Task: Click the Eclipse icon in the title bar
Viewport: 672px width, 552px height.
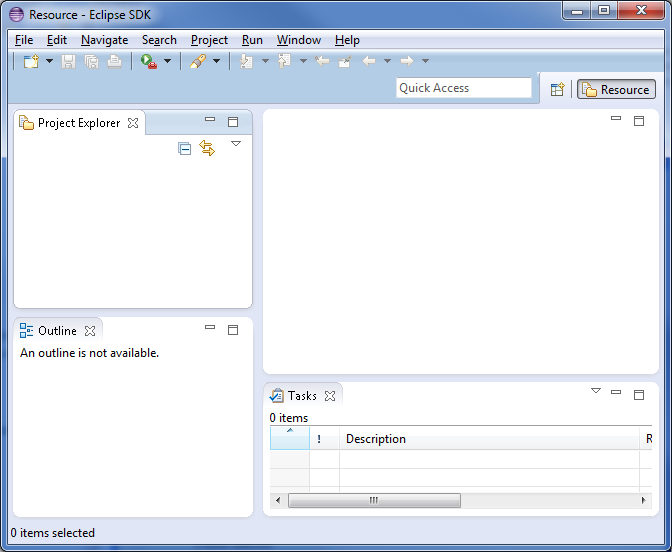Action: [x=16, y=15]
